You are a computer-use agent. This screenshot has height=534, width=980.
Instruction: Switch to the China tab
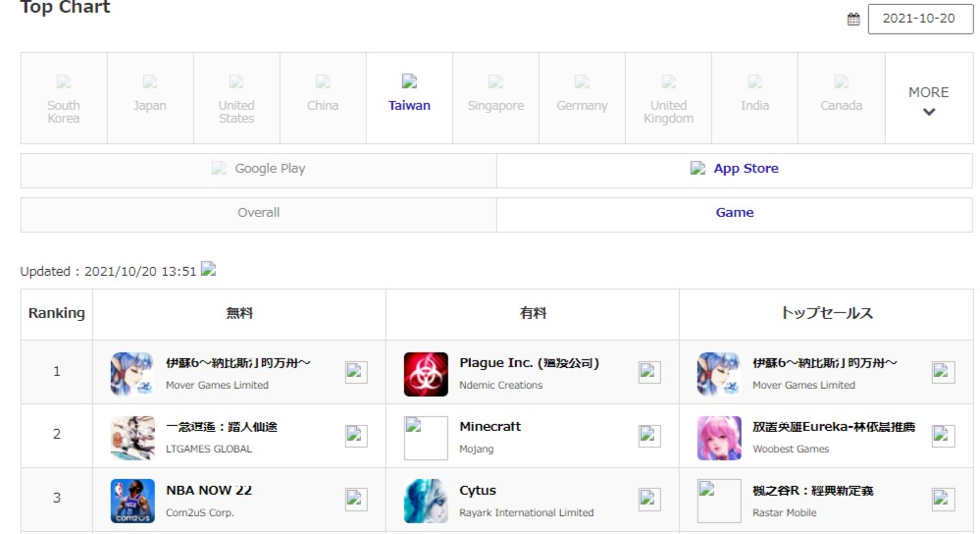323,98
